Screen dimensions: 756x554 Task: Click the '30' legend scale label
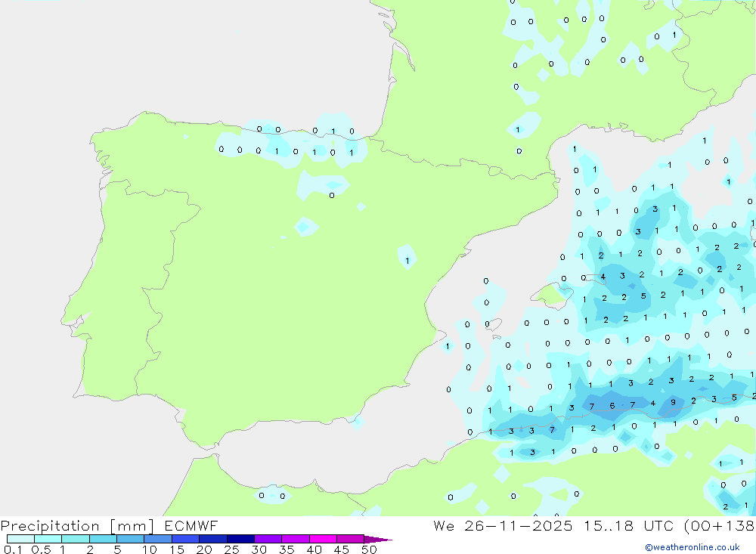coord(259,549)
